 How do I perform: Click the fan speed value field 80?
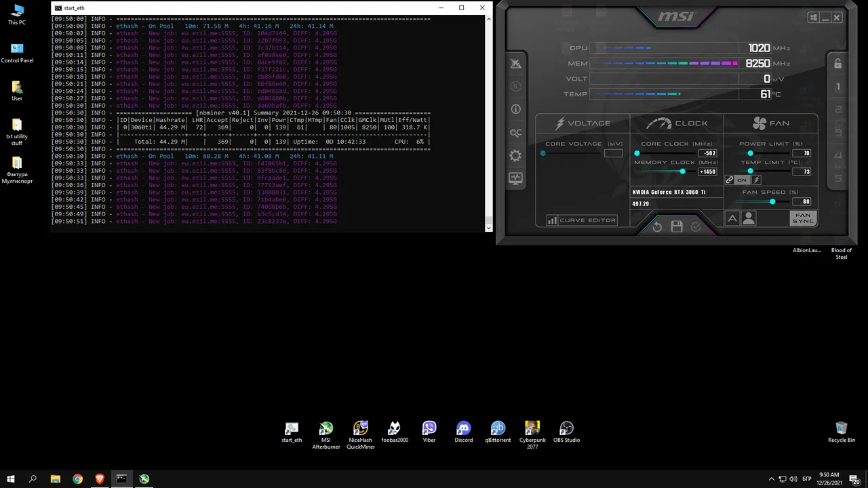tap(802, 201)
